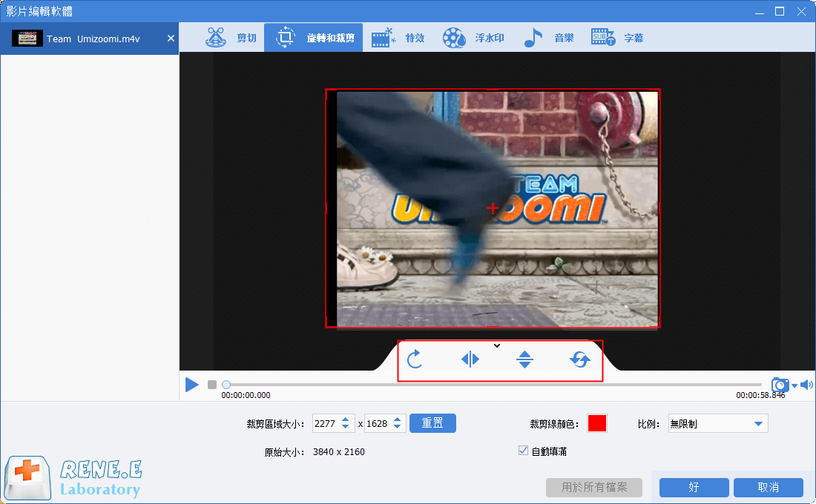This screenshot has width=816, height=504.
Task: Click the red crosshair at crop center
Action: pyautogui.click(x=493, y=208)
